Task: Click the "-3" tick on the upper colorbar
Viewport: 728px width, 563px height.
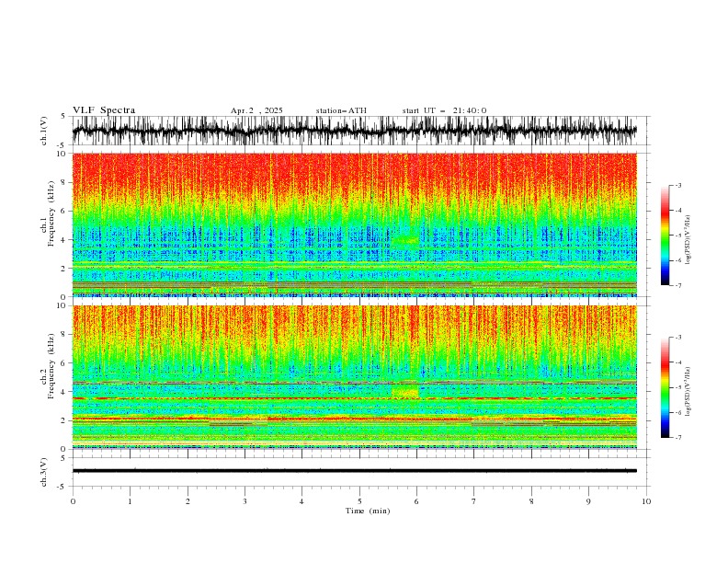Action: 678,185
